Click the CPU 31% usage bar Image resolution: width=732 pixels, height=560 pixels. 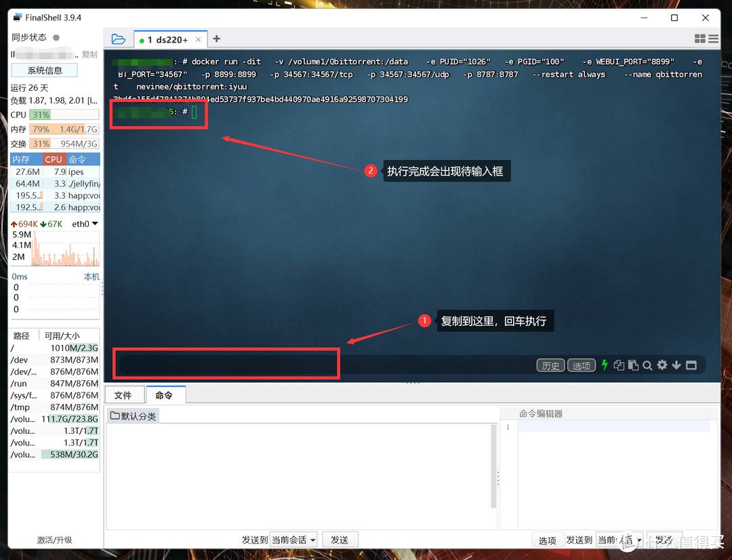pos(64,115)
